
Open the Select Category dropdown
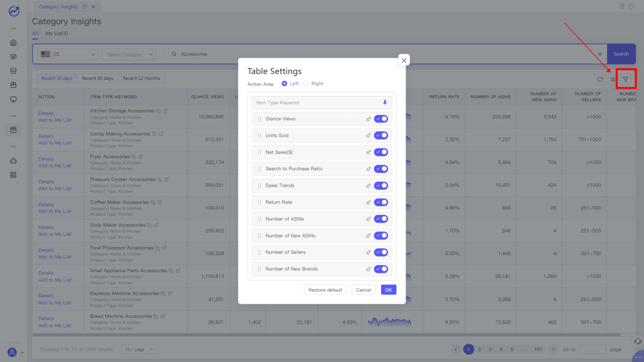click(x=129, y=55)
